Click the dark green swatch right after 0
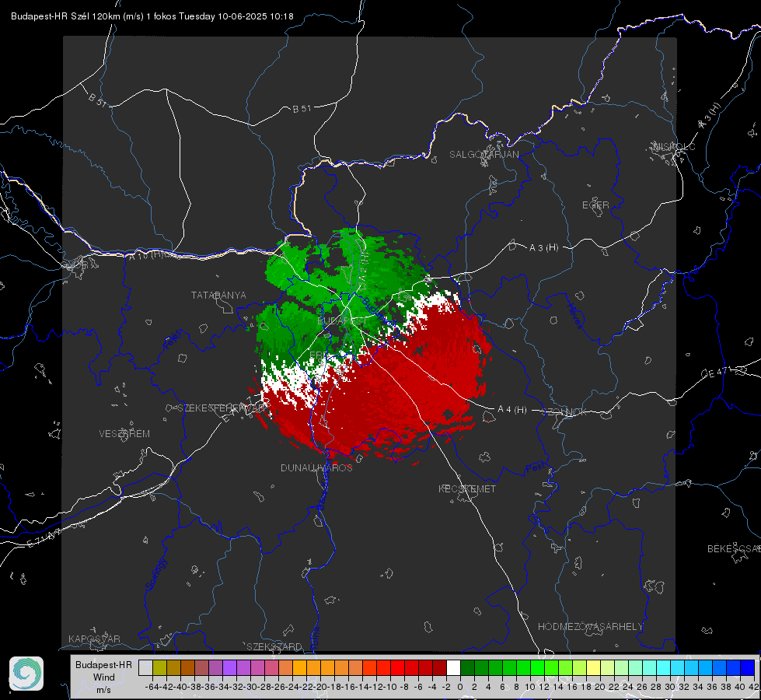761x700 pixels. 467,667
